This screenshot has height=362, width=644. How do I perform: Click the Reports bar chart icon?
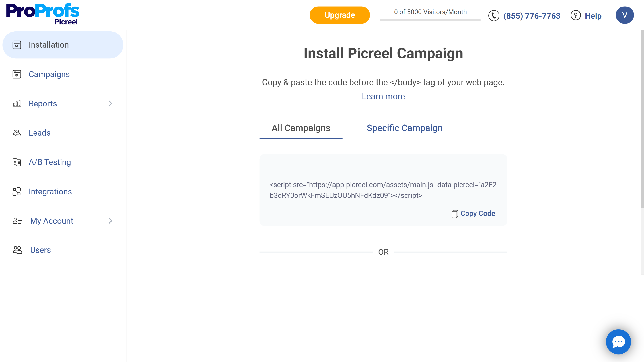click(x=17, y=103)
